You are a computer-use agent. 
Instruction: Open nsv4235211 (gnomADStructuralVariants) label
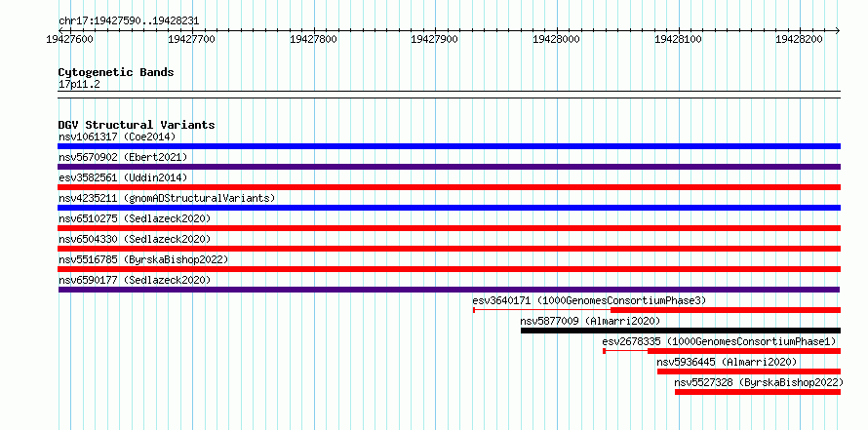tap(167, 198)
